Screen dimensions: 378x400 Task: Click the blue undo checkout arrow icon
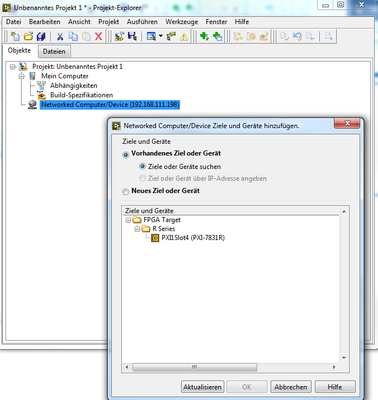pos(297,36)
